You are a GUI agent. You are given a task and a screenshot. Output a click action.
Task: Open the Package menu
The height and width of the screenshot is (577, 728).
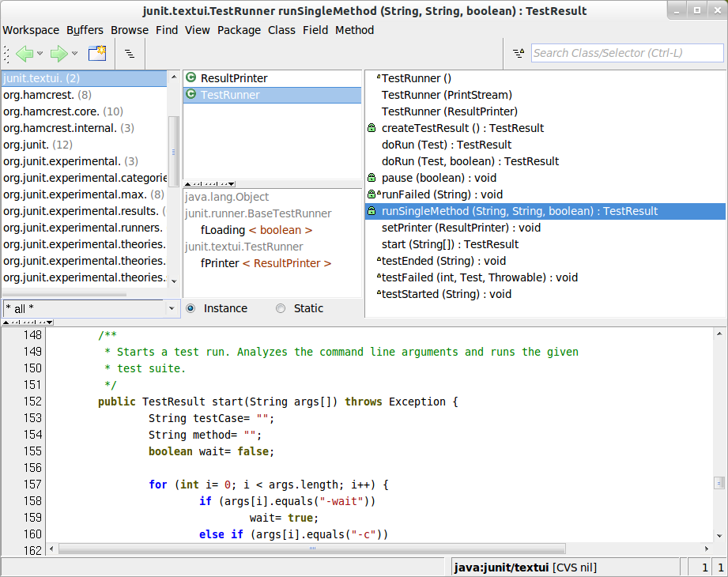239,30
